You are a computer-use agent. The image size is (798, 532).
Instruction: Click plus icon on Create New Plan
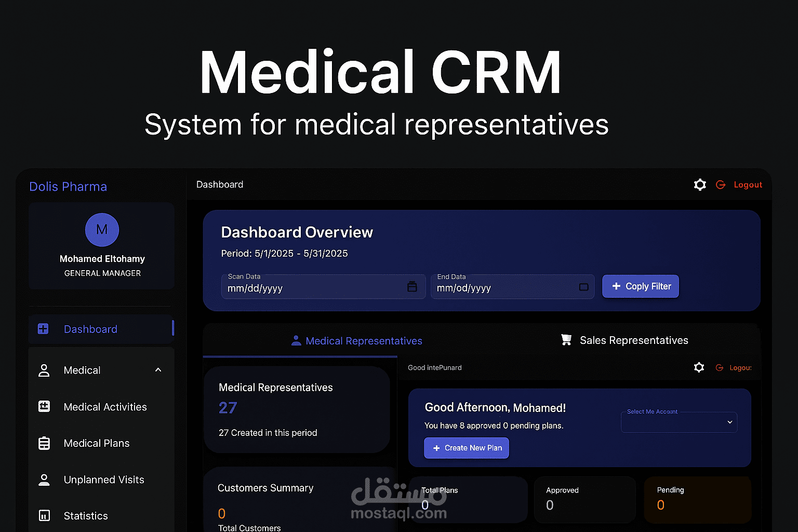point(436,448)
